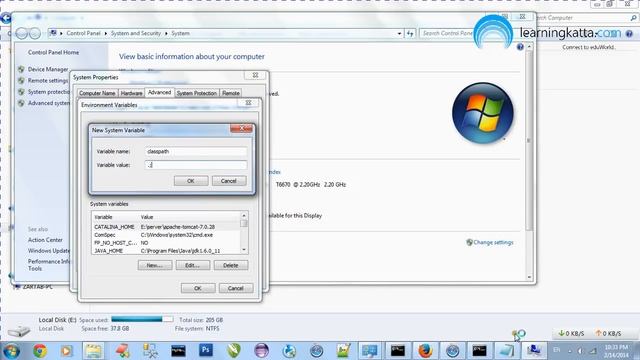Open Device Manager link in sidebar
This screenshot has width=640, height=360.
[48, 69]
